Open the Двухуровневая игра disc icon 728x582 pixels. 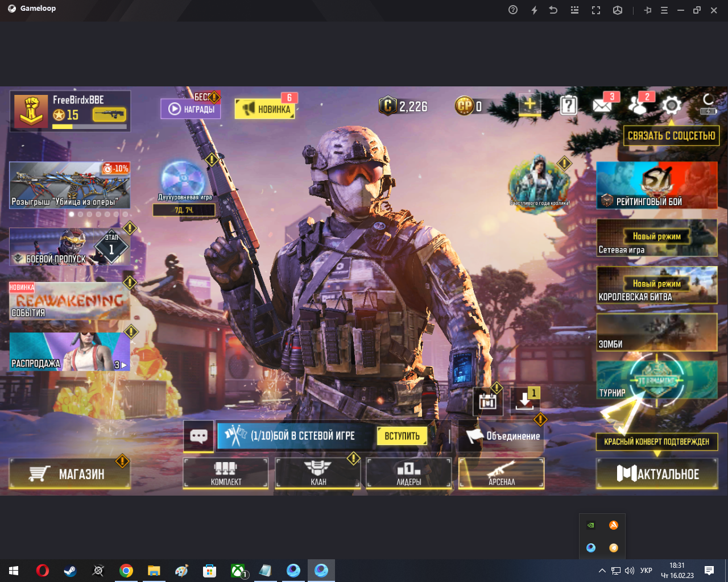[x=183, y=178]
